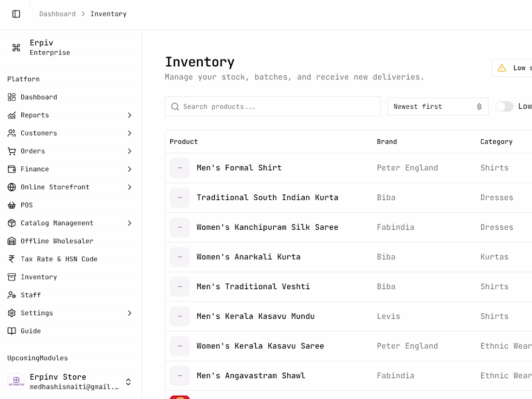
Task: Click the low stock warning triangle icon
Action: point(502,68)
